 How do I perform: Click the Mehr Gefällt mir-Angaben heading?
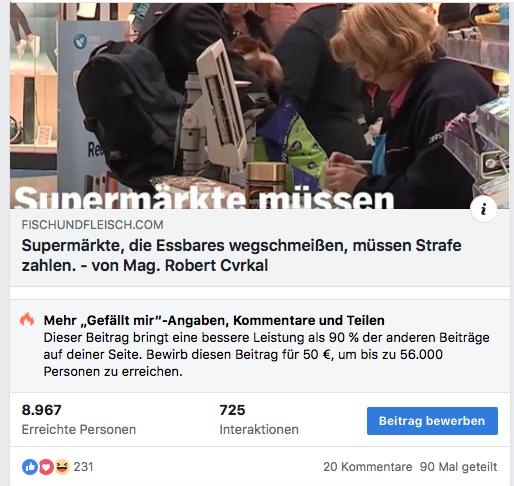[x=214, y=320]
